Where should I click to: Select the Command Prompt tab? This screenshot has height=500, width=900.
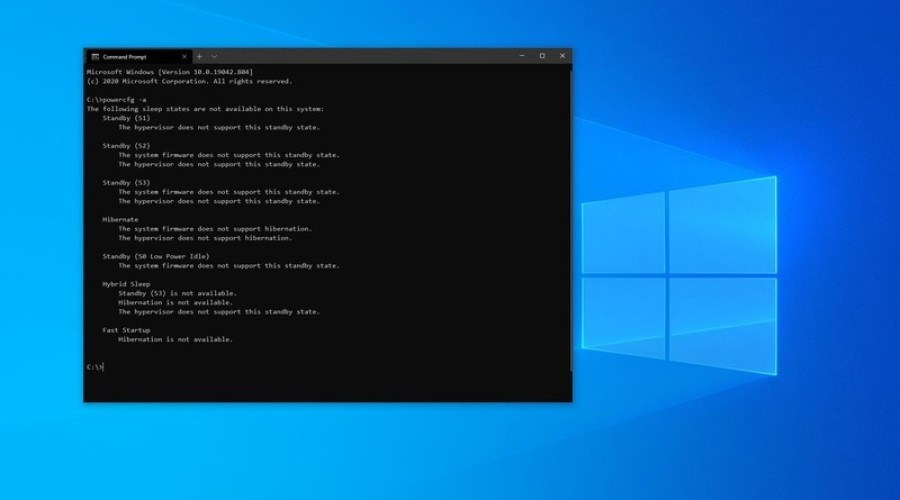pyautogui.click(x=138, y=57)
